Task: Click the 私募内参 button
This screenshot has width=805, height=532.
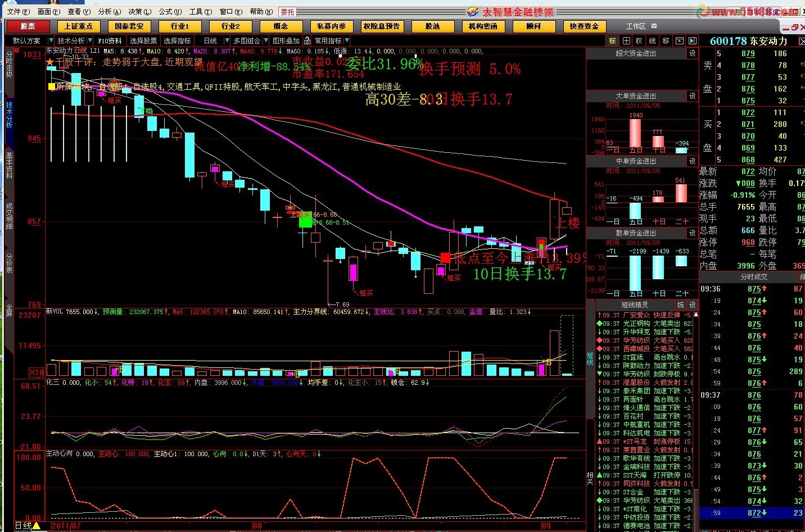Action: coord(331,26)
